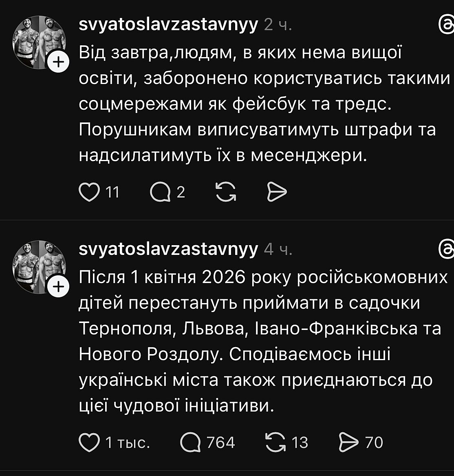
Task: Open svyatoslavzastavnyy profile from second post
Action: click(x=168, y=249)
